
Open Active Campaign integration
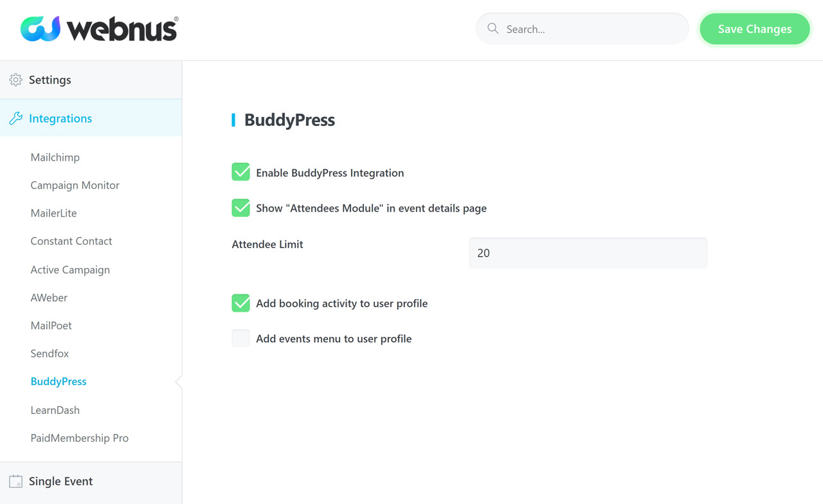(x=70, y=269)
